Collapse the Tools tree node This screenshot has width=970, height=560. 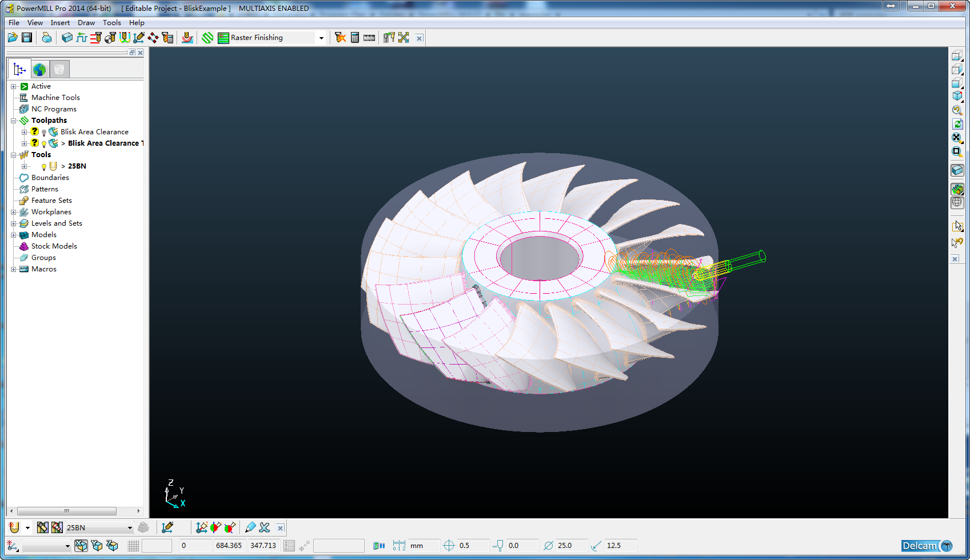(14, 155)
